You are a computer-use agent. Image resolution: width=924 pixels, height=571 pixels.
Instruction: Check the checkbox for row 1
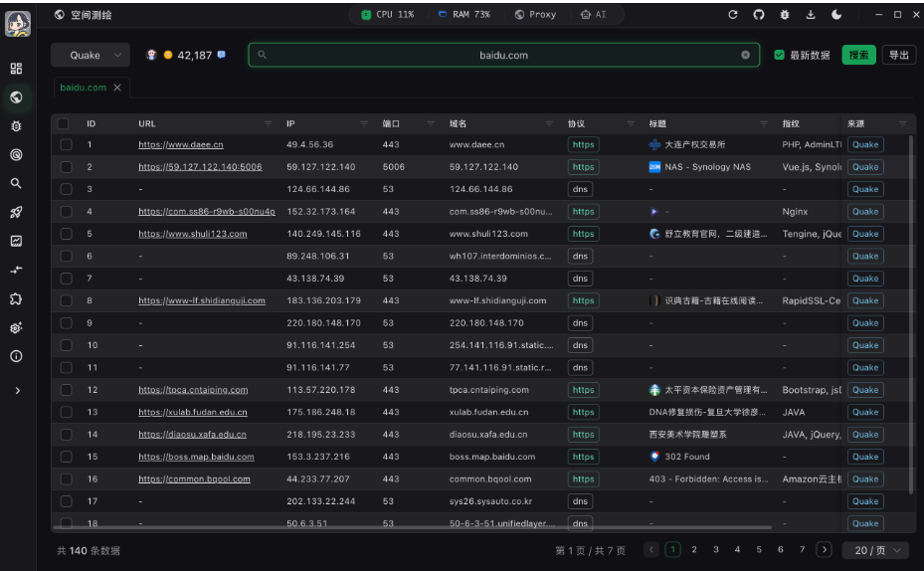click(x=66, y=144)
